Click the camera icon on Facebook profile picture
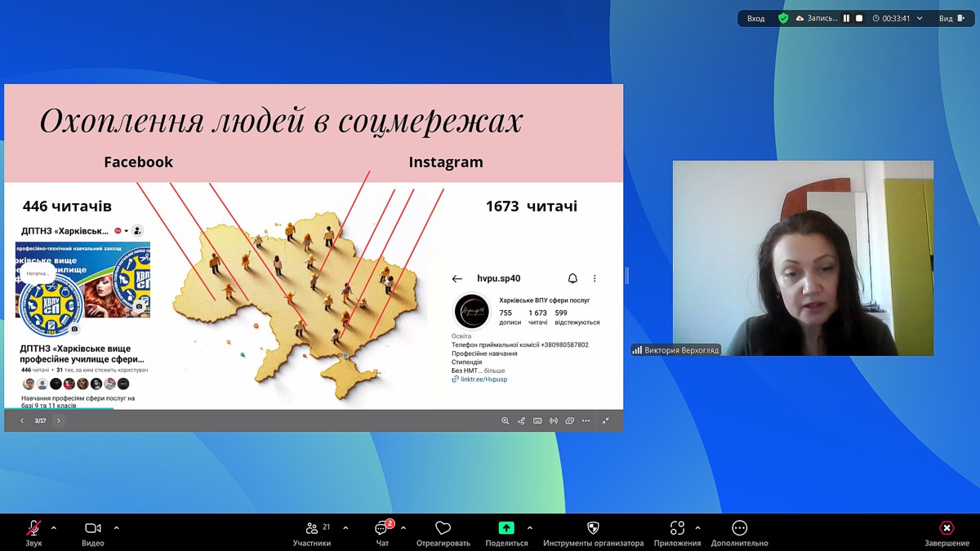Viewport: 980px width, 551px height. 75,329
